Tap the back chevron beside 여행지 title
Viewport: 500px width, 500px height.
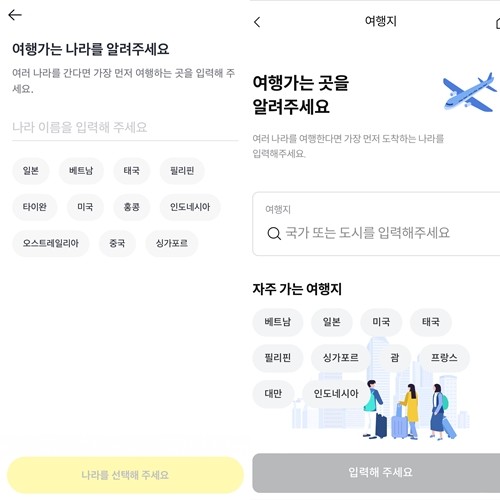(257, 22)
